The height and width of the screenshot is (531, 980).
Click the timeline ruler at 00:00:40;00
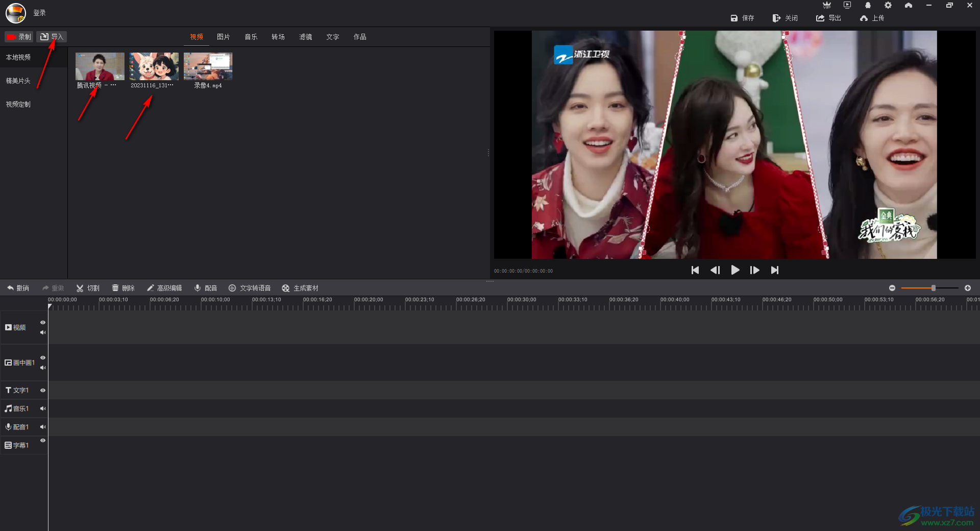click(x=674, y=300)
